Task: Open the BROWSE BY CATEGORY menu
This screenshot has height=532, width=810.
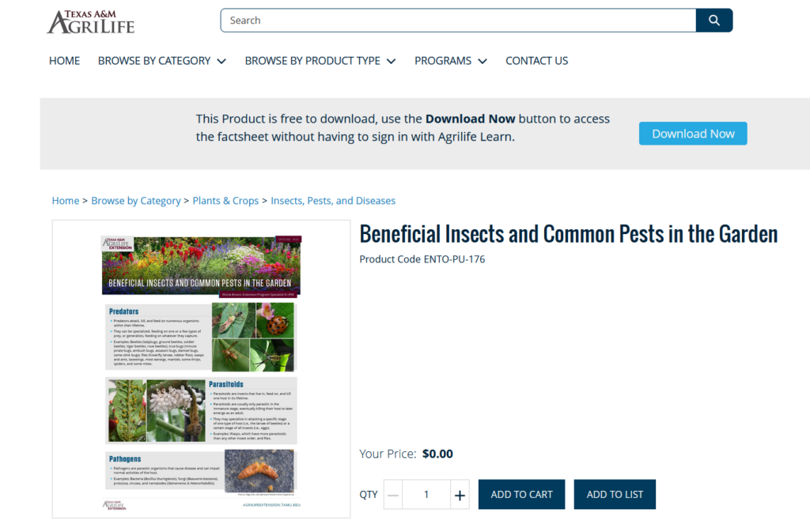Action: point(154,61)
